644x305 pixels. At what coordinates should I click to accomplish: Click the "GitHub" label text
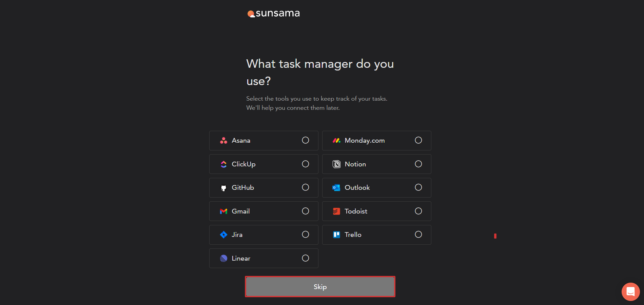(243, 188)
